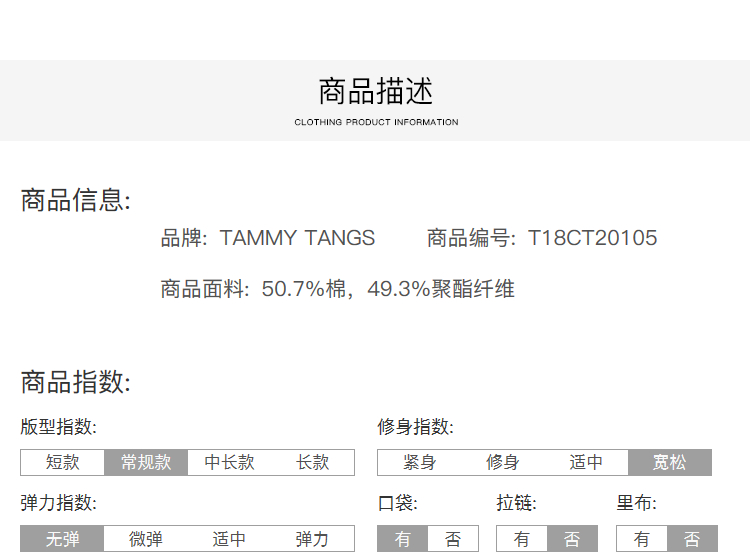The image size is (750, 552).
Task: Select the highlighted 无弹 elasticity option
Action: [x=62, y=539]
